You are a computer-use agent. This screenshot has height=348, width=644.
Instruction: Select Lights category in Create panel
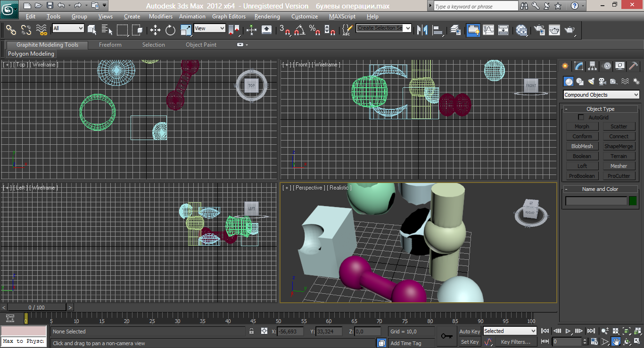[x=591, y=82]
